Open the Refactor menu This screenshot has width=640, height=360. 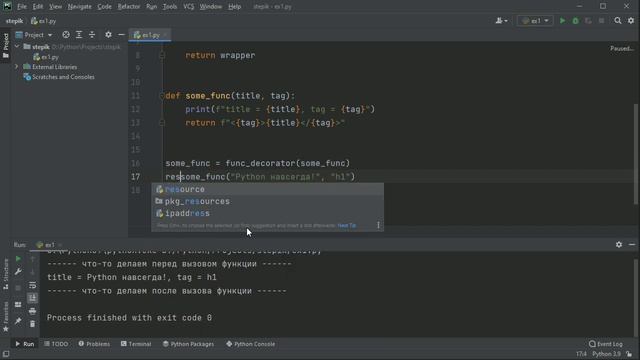pyautogui.click(x=129, y=7)
